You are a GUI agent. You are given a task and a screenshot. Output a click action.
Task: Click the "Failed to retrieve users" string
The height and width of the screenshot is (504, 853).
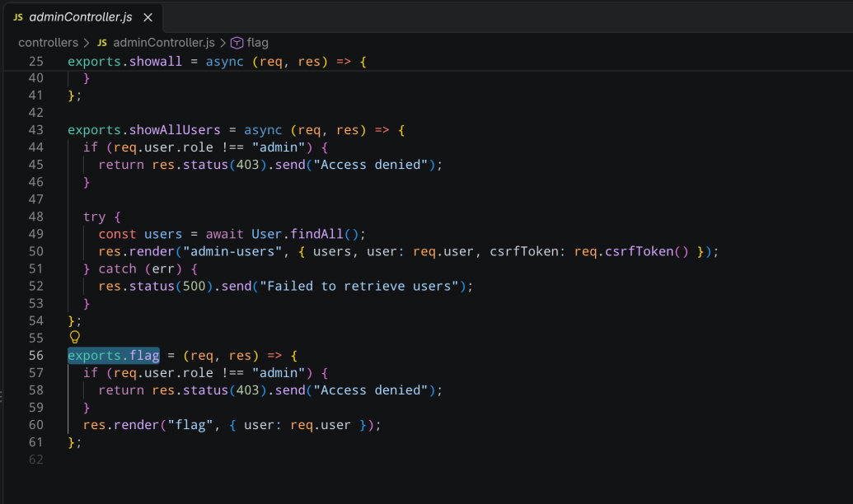[x=359, y=286]
